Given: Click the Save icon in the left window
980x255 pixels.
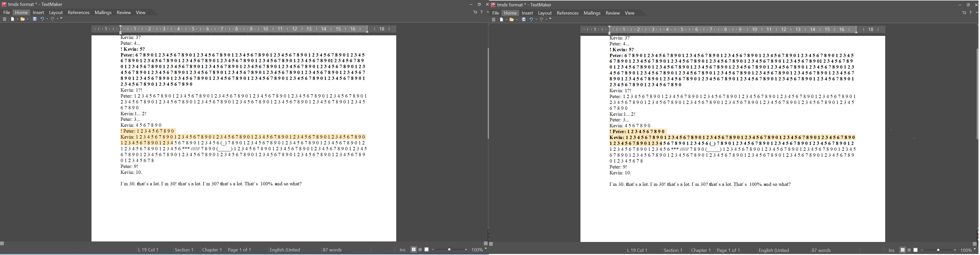Looking at the screenshot, I should pos(35,19).
